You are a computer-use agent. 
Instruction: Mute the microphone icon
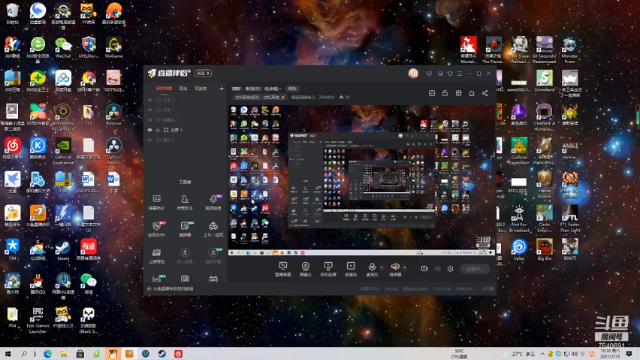click(372, 267)
